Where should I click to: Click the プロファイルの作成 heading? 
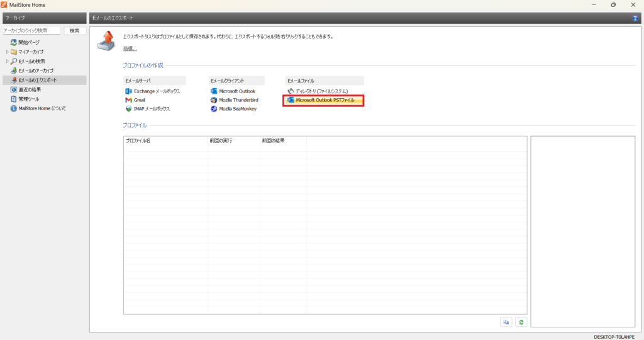(143, 65)
